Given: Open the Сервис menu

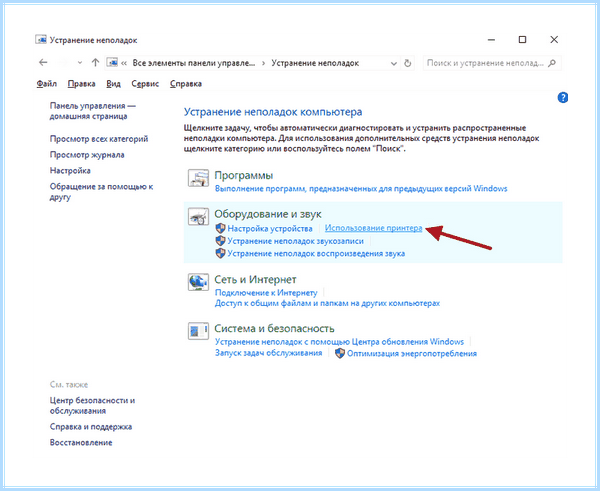Looking at the screenshot, I should [145, 84].
